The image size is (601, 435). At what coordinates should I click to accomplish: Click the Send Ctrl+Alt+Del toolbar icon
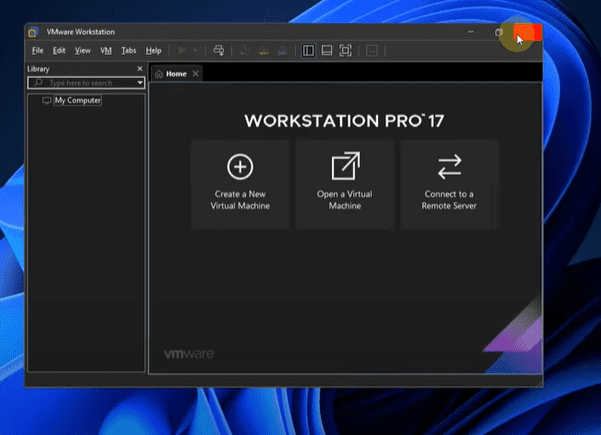218,50
